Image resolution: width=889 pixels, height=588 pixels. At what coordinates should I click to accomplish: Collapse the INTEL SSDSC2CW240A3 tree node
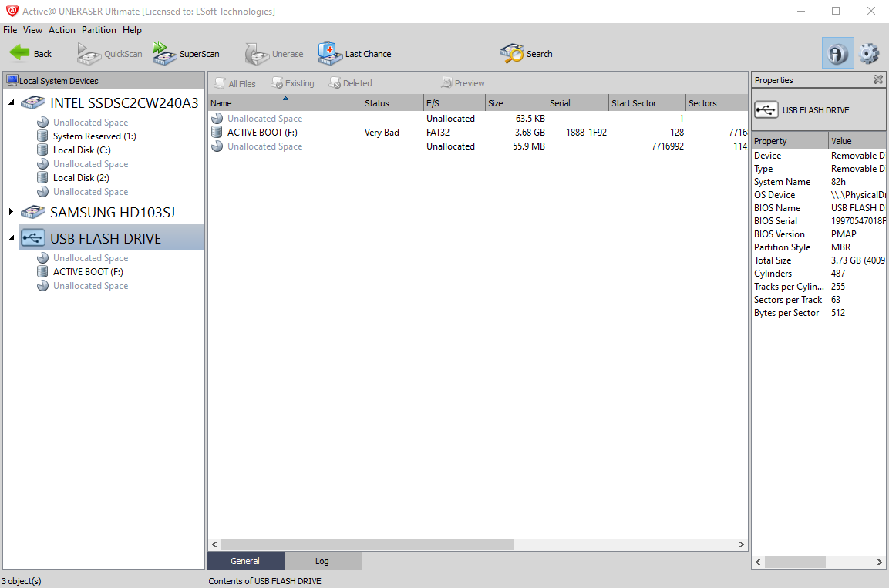tap(12, 102)
